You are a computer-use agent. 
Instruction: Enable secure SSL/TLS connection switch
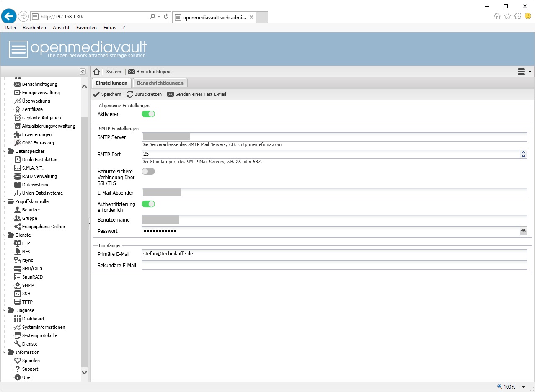pyautogui.click(x=148, y=171)
